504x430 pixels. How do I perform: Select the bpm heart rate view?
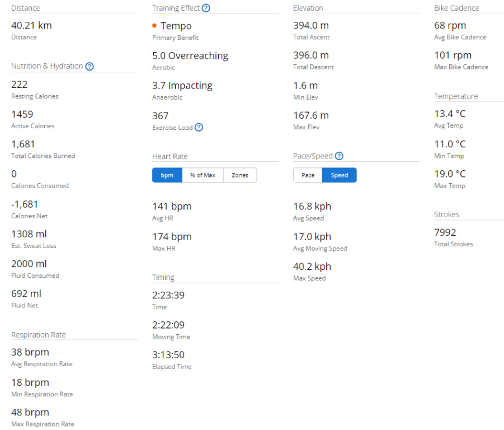pos(167,175)
